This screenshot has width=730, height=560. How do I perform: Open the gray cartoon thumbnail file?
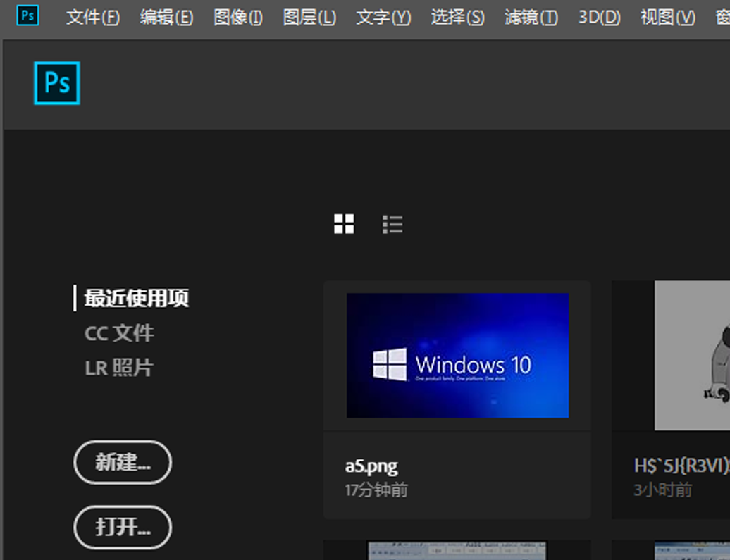pos(692,355)
